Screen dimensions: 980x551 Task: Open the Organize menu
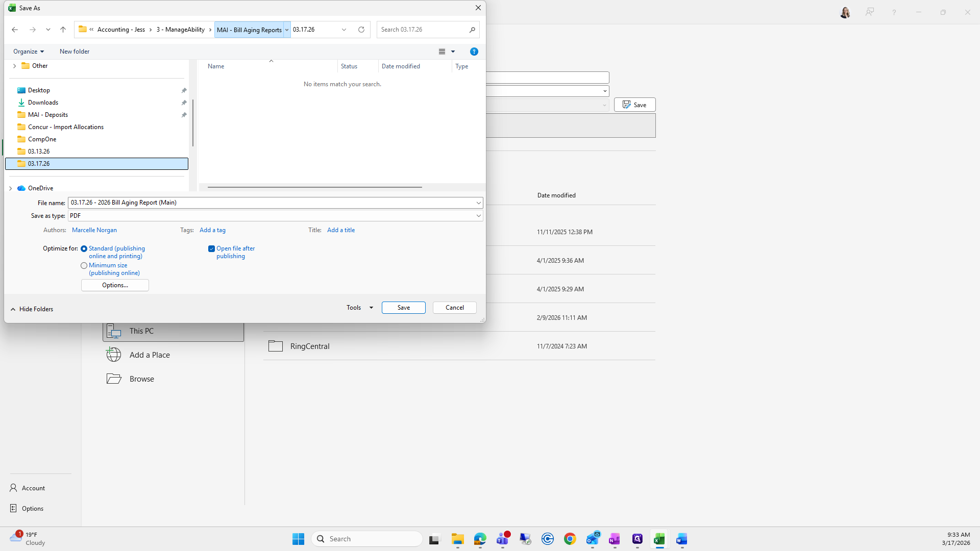pyautogui.click(x=29, y=52)
